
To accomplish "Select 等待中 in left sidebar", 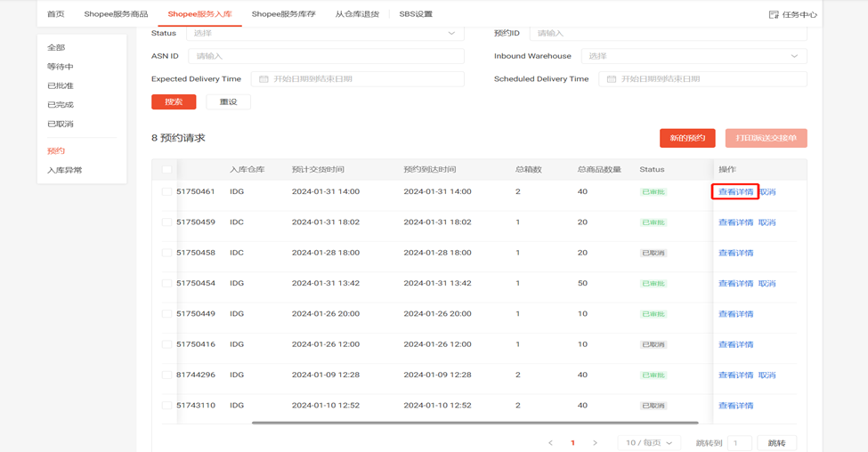I will [x=61, y=67].
